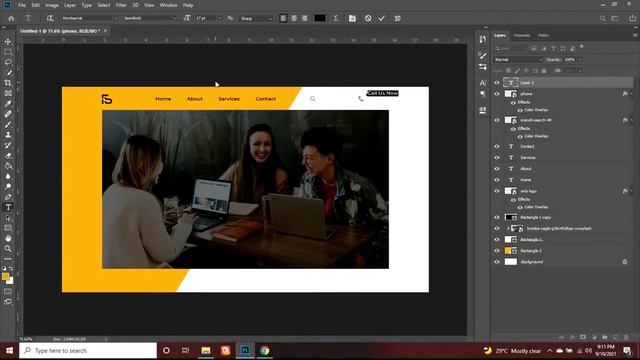Collapse effects on the logo layer
640x360 pixels.
tap(631, 191)
